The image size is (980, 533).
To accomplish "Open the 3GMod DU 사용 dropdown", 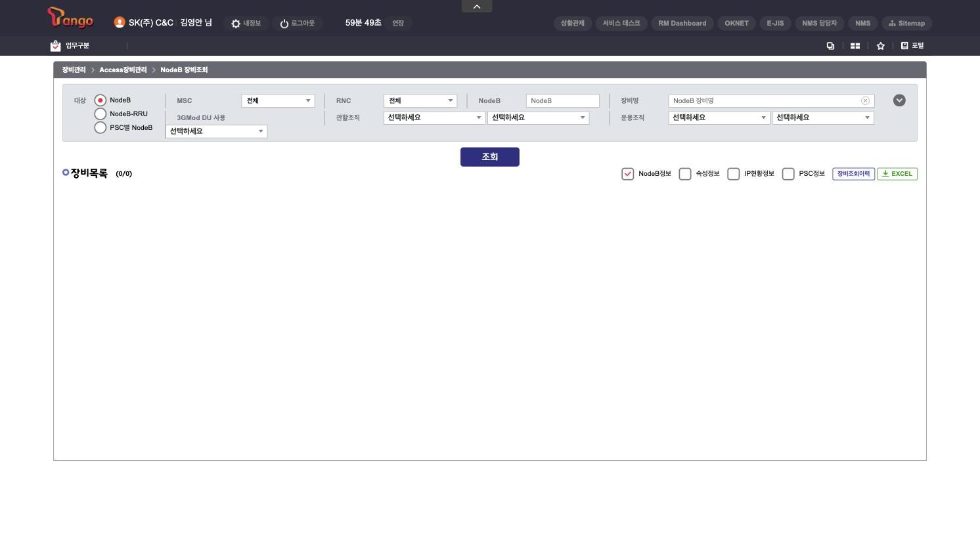I will click(x=217, y=131).
